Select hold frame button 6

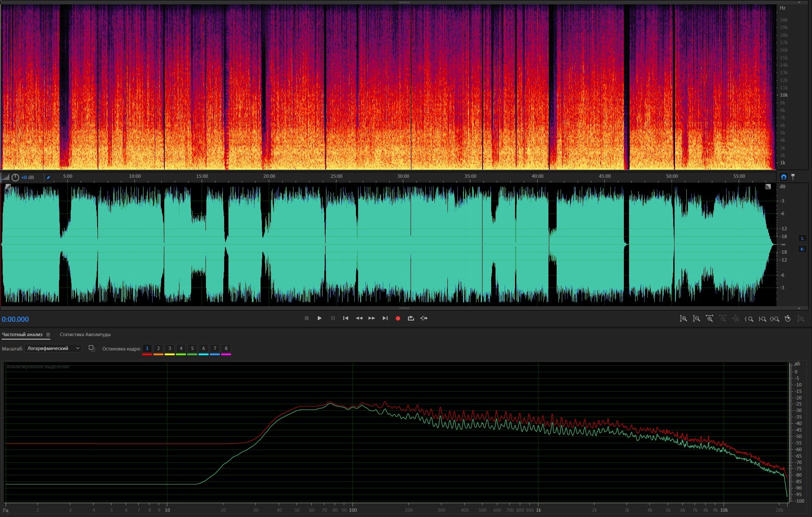pyautogui.click(x=203, y=348)
